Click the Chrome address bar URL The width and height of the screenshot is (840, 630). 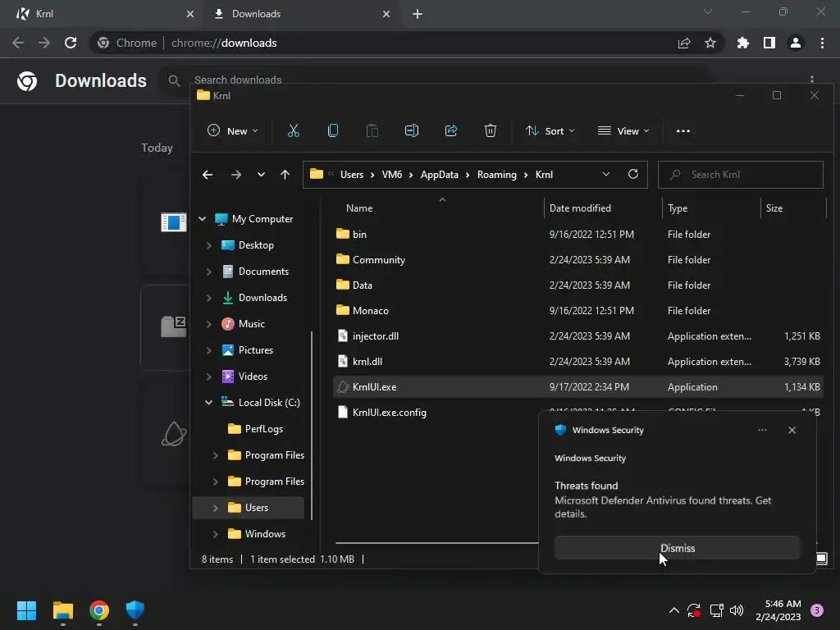(224, 43)
